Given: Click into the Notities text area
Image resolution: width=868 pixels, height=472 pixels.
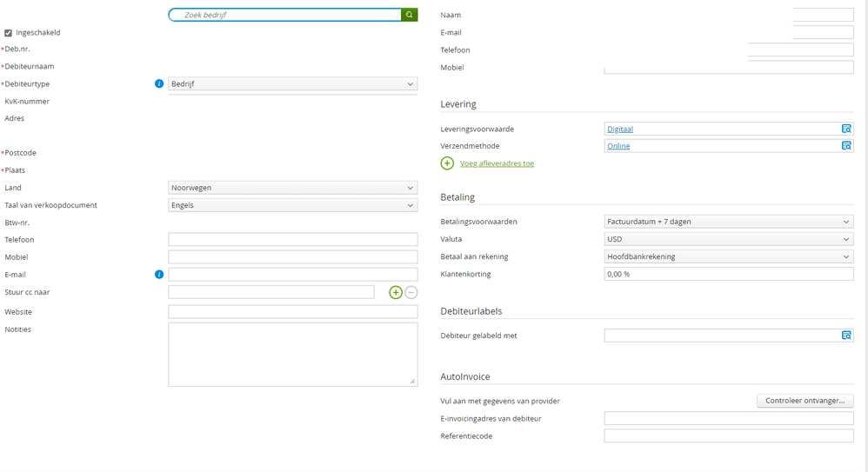Looking at the screenshot, I should coord(293,355).
